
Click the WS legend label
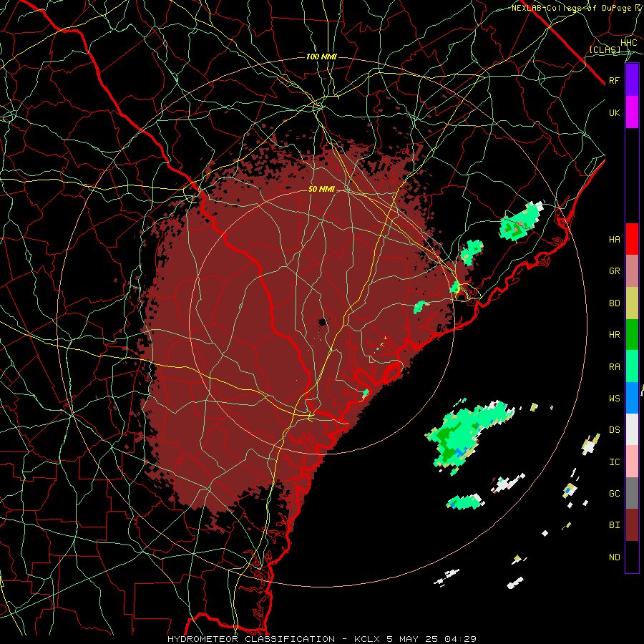pyautogui.click(x=615, y=399)
